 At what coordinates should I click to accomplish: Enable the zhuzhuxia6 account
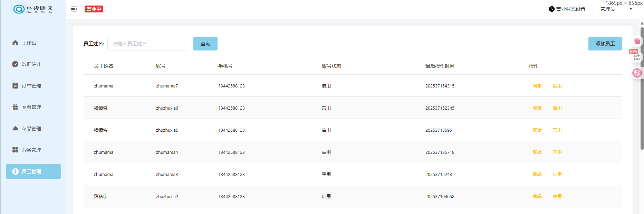tap(557, 108)
